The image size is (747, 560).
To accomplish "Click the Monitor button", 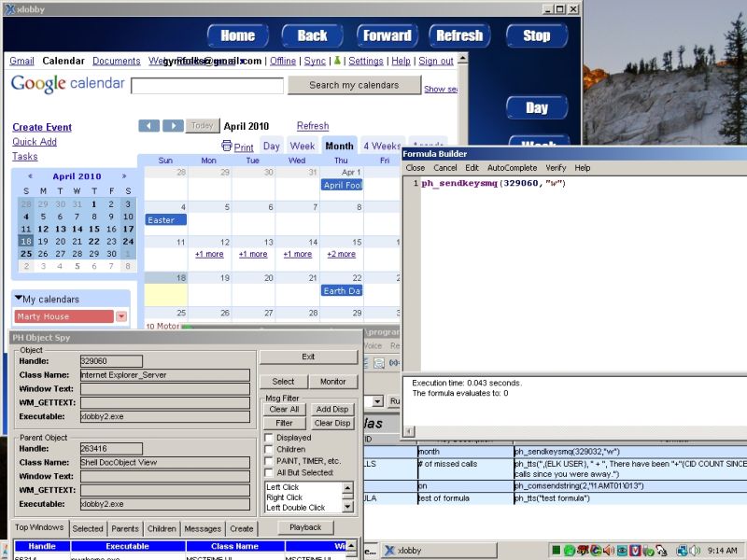I will [x=332, y=382].
